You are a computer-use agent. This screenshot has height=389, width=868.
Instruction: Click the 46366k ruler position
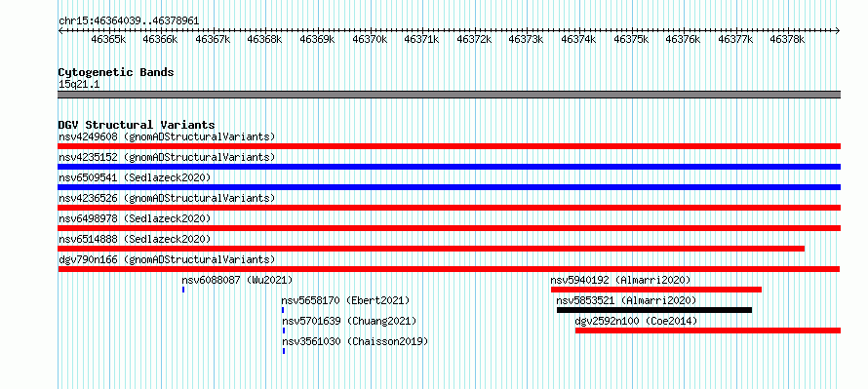tap(160, 39)
